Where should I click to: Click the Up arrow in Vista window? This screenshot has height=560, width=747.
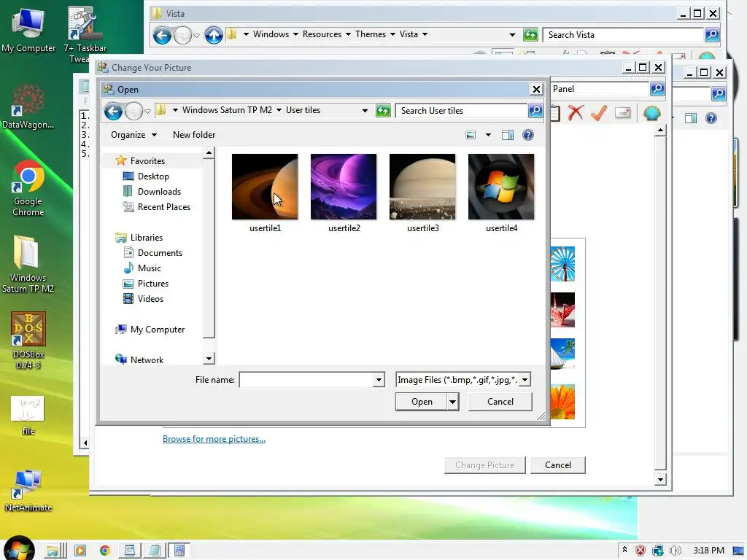214,35
